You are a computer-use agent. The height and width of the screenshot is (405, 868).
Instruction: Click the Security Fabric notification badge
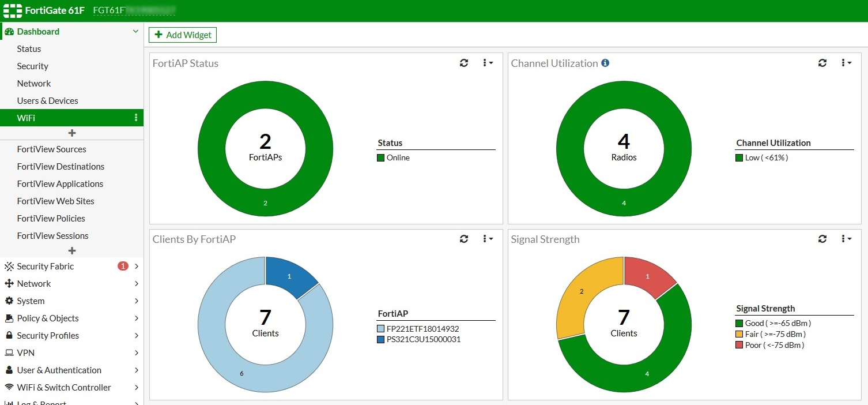click(x=123, y=266)
